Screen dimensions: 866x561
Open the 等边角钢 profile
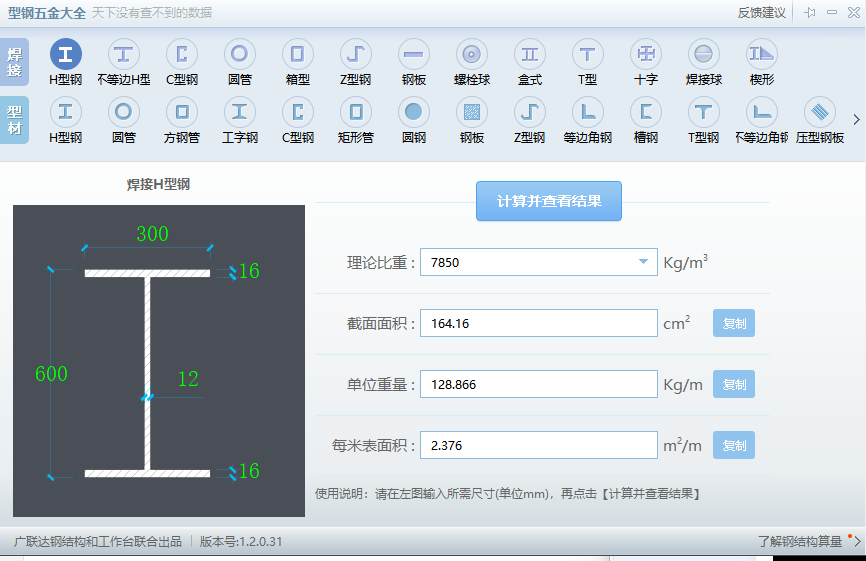(588, 112)
